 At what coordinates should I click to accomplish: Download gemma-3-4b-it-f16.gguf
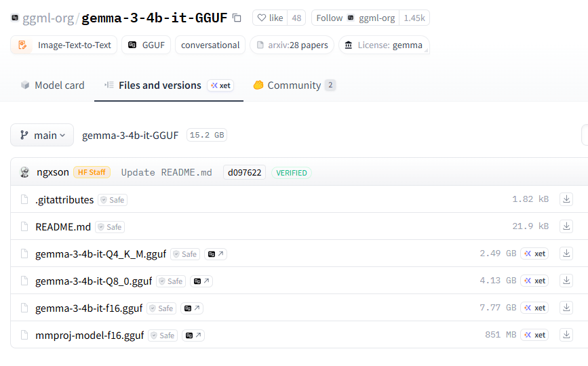[566, 308]
